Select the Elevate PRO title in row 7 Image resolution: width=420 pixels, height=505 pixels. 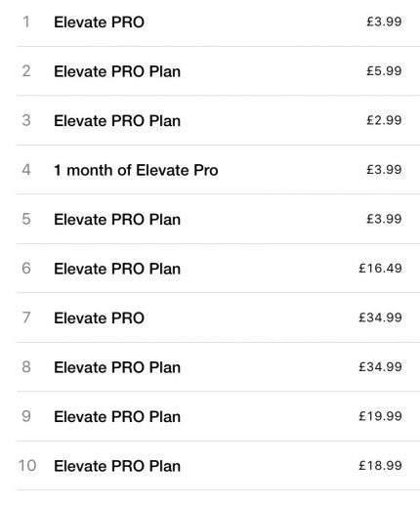[99, 318]
